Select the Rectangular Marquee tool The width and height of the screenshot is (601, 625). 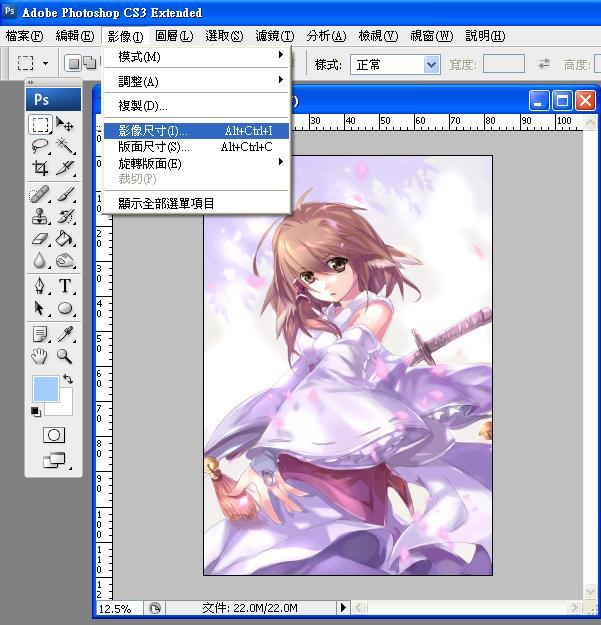(x=40, y=125)
